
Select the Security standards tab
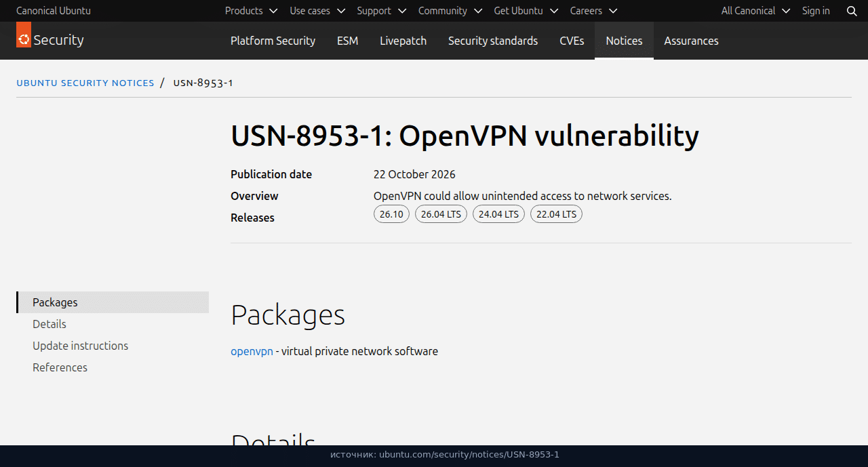(493, 41)
